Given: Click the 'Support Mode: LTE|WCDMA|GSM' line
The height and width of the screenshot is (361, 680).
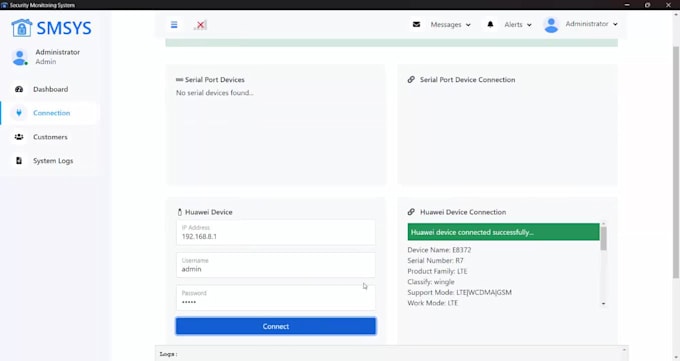Looking at the screenshot, I should tap(459, 292).
